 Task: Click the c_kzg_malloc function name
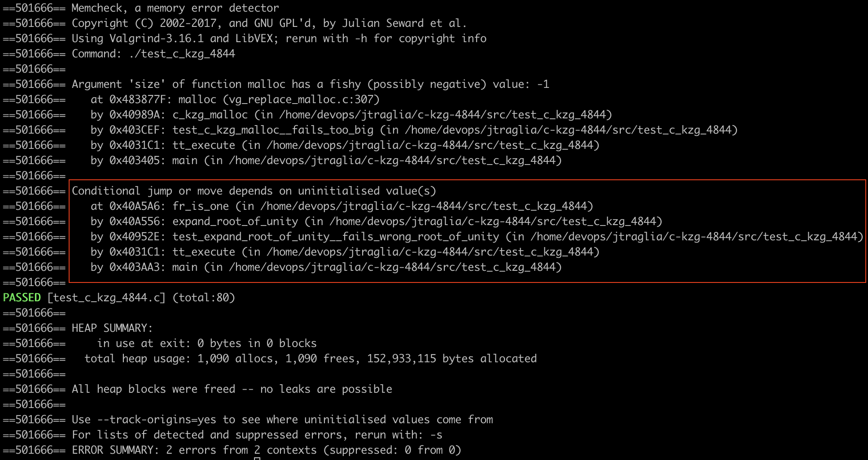(x=210, y=115)
